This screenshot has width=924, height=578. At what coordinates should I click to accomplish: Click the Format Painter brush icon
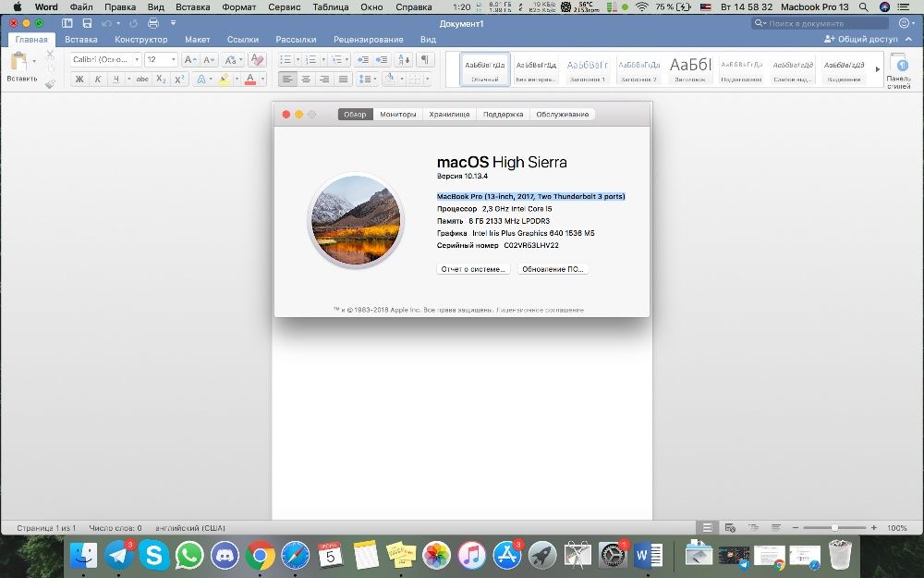(50, 84)
